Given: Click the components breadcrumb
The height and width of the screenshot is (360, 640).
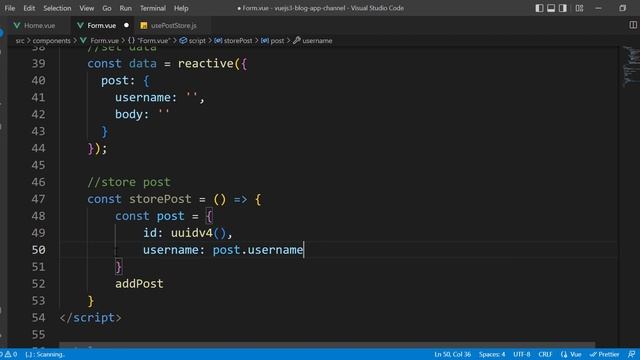Looking at the screenshot, I should pyautogui.click(x=51, y=40).
